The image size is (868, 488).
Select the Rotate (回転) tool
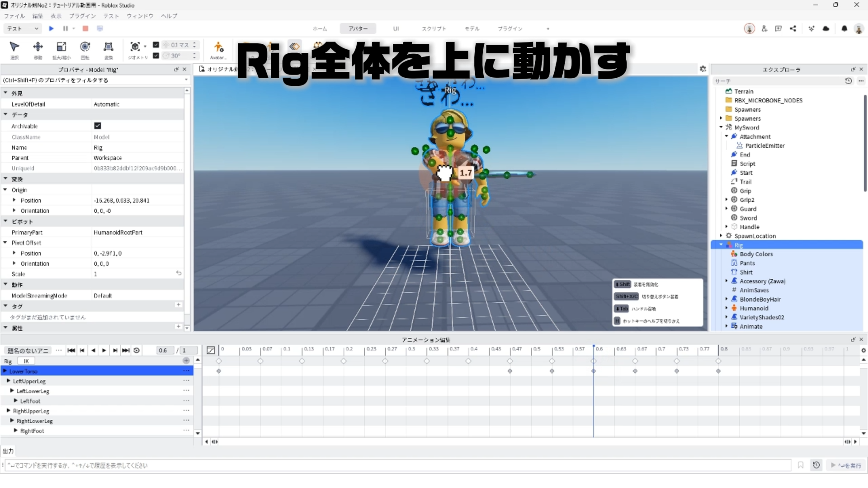pyautogui.click(x=85, y=47)
